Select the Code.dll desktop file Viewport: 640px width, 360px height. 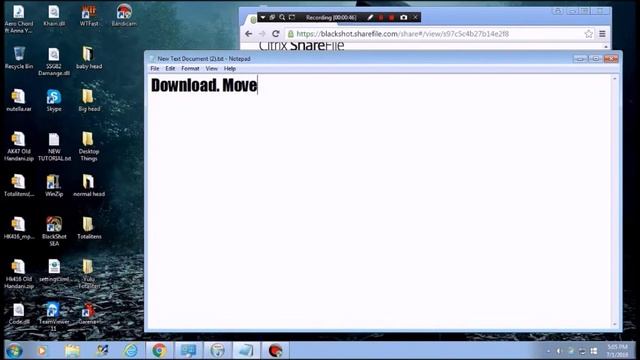[x=19, y=314]
